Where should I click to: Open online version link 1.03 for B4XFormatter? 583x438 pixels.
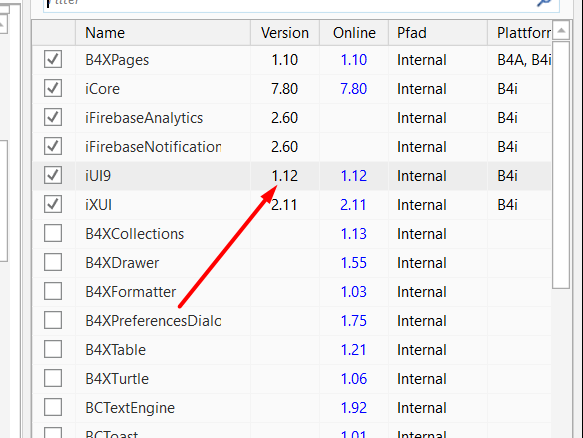[354, 292]
